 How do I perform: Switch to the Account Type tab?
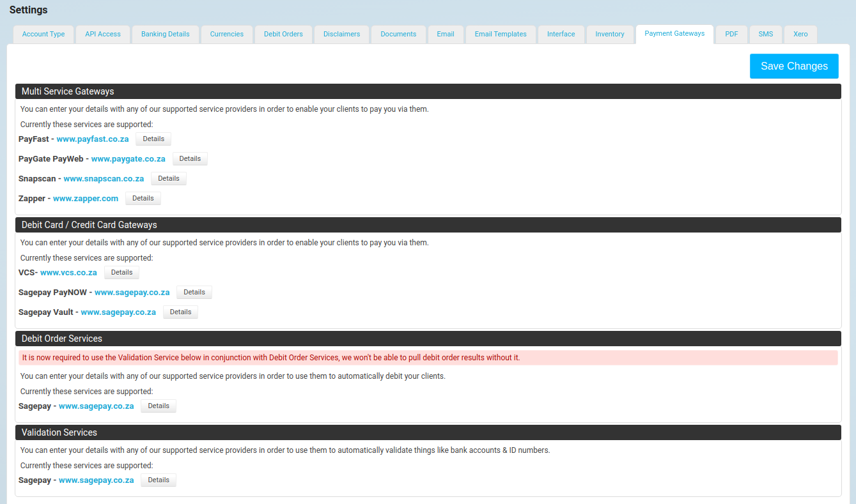pyautogui.click(x=43, y=34)
